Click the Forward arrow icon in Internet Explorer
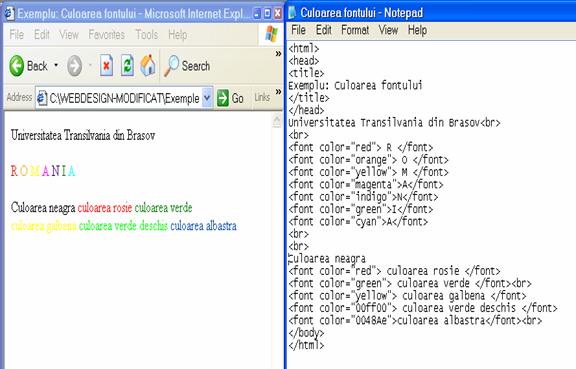This screenshot has height=369, width=576. pyautogui.click(x=75, y=66)
